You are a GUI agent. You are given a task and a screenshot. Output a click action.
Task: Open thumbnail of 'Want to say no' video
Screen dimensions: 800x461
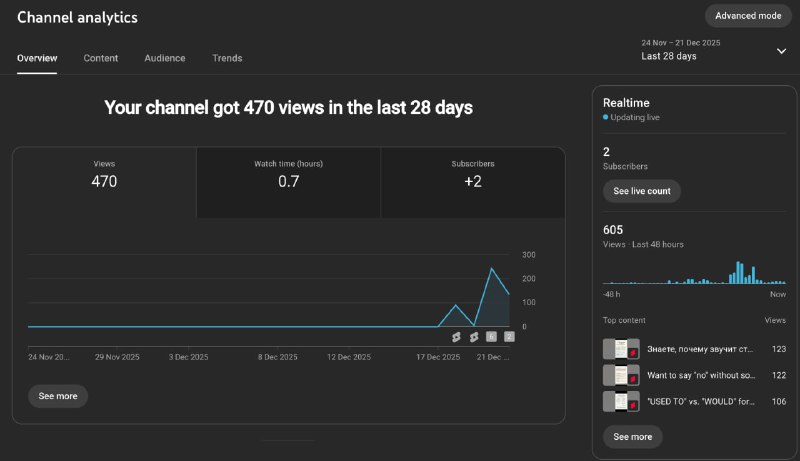[621, 375]
